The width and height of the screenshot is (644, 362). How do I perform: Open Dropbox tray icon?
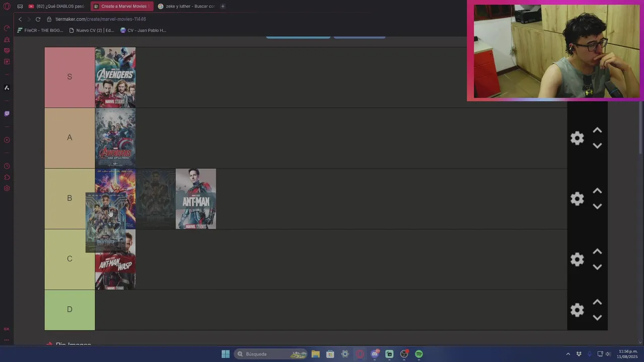coord(579,354)
